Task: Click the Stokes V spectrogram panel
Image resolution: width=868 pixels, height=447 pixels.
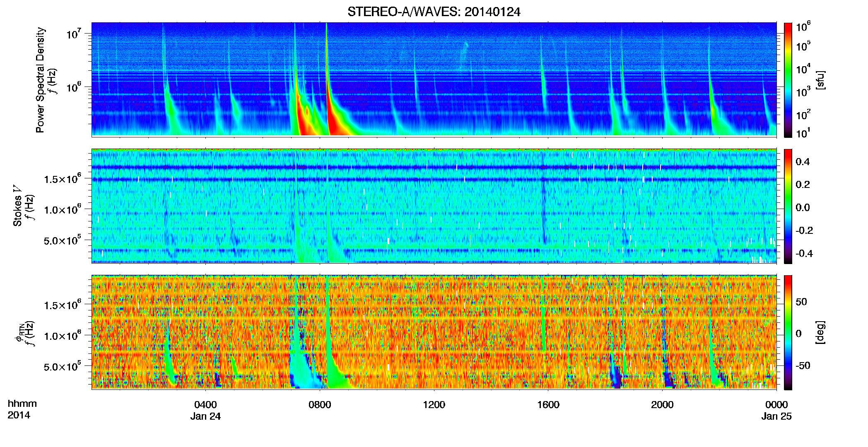Action: (434, 206)
